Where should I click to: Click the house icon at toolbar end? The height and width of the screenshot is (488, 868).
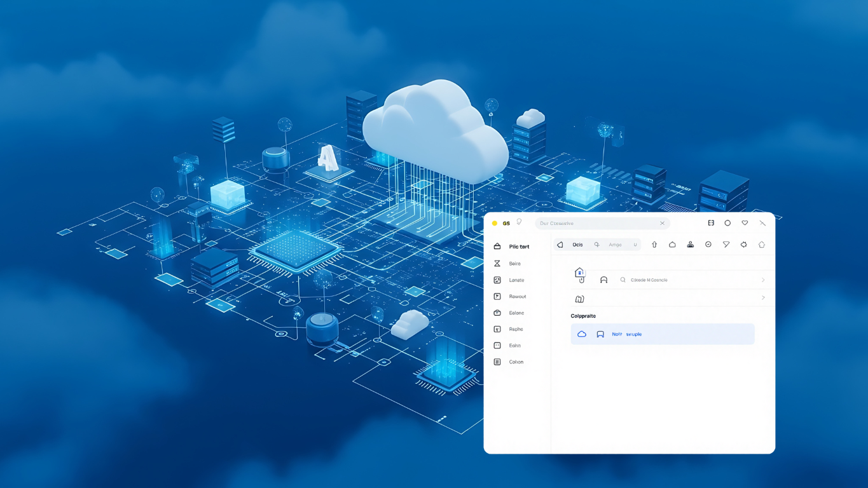[x=762, y=245]
